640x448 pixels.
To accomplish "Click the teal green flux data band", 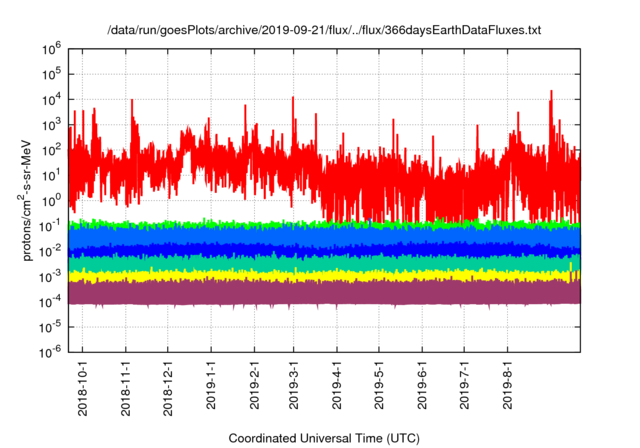I will coord(324,263).
